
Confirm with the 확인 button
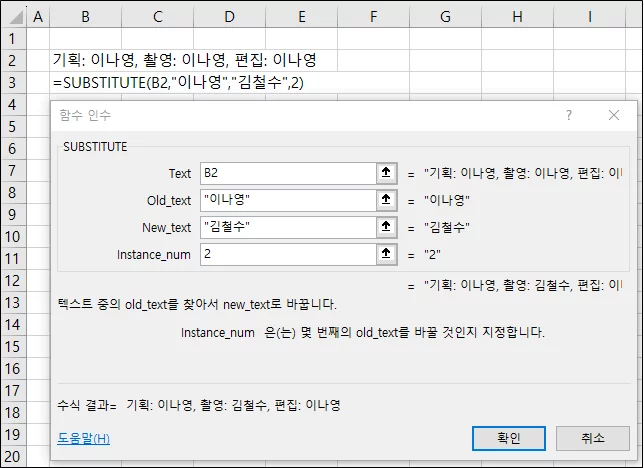coord(509,438)
